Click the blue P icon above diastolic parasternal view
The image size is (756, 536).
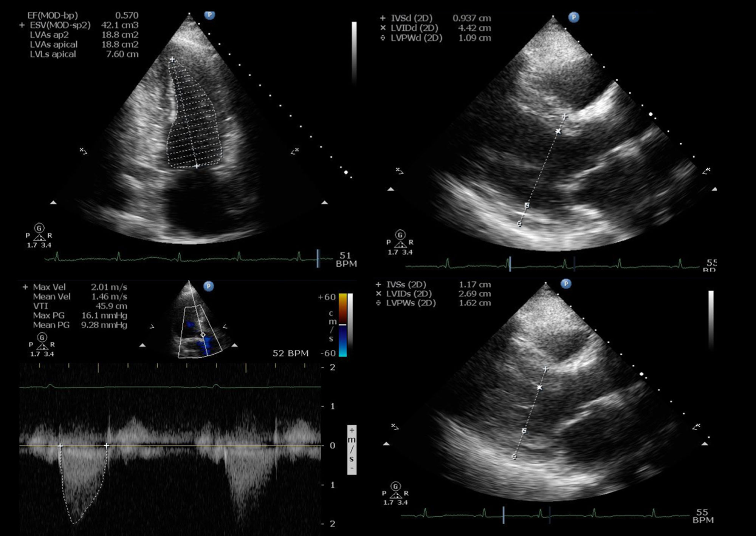click(x=573, y=17)
